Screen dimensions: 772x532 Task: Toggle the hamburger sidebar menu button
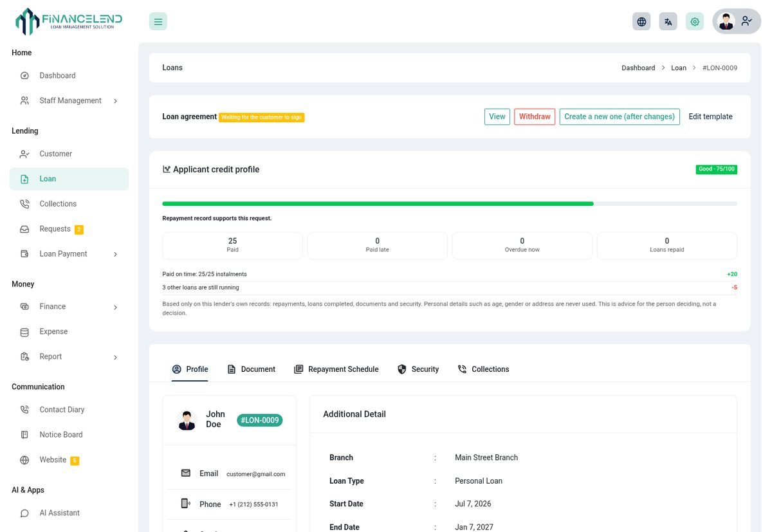pos(158,21)
